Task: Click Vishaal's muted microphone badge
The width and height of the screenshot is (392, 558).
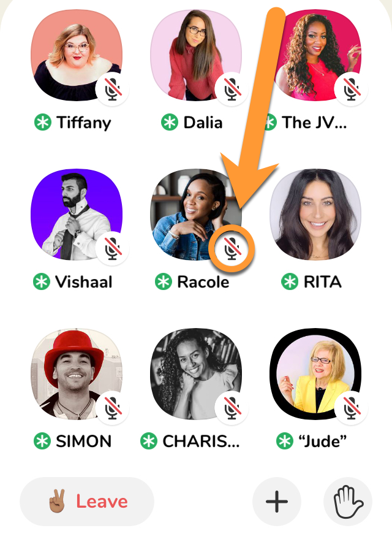Action: click(x=112, y=248)
